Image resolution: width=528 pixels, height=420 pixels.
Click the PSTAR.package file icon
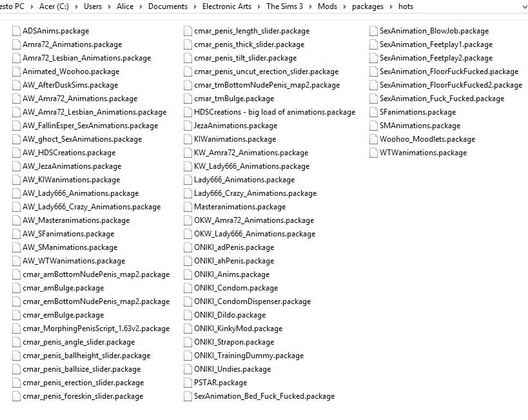pos(188,383)
